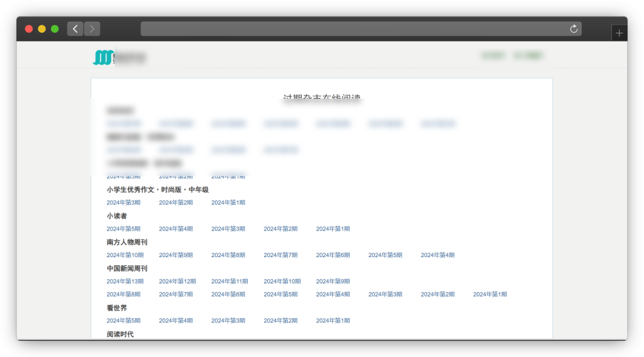
Task: Open 中国新闻周刊 2024年第4期
Action: pos(333,295)
